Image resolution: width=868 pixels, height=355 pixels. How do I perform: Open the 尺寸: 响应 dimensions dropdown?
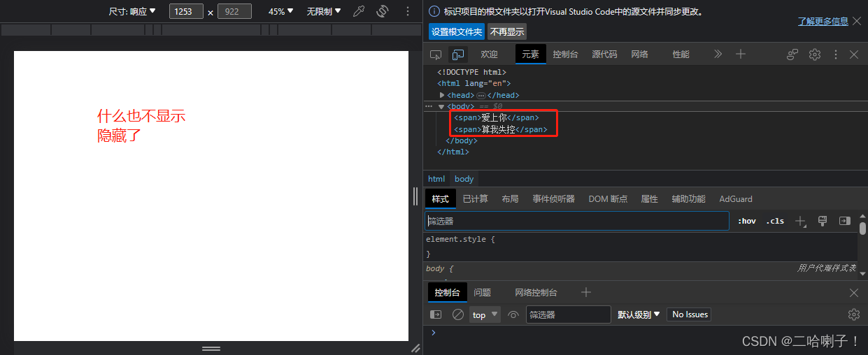133,12
